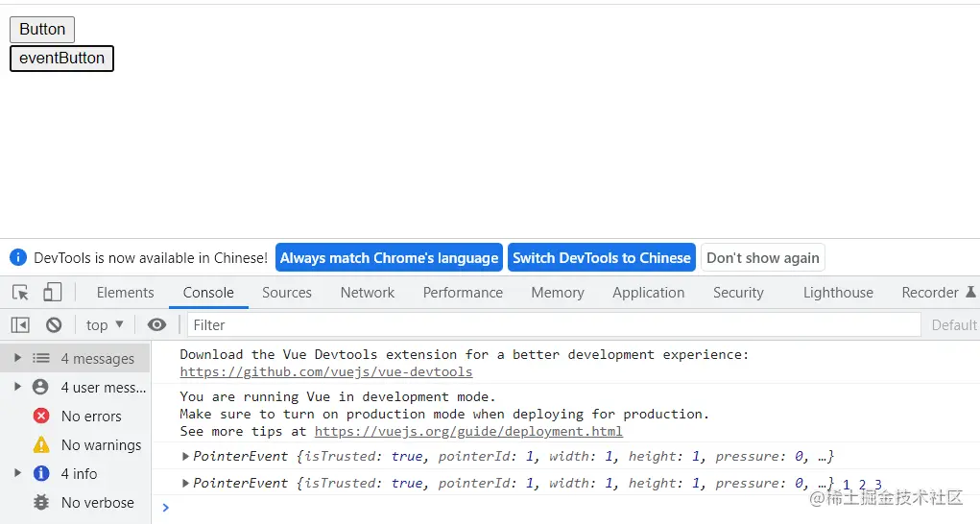Select the 4 messages sidebar row
980x524 pixels.
(75, 359)
